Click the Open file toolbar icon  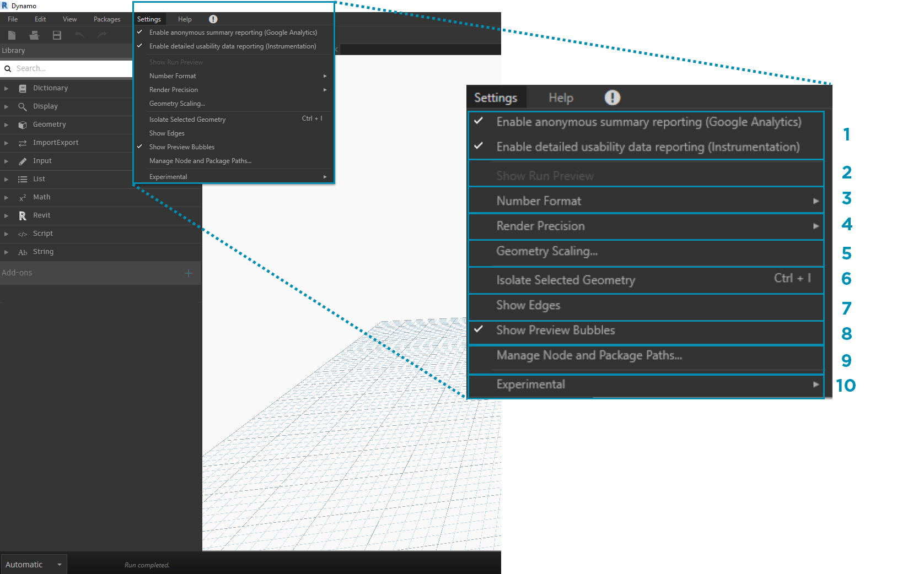coord(34,35)
